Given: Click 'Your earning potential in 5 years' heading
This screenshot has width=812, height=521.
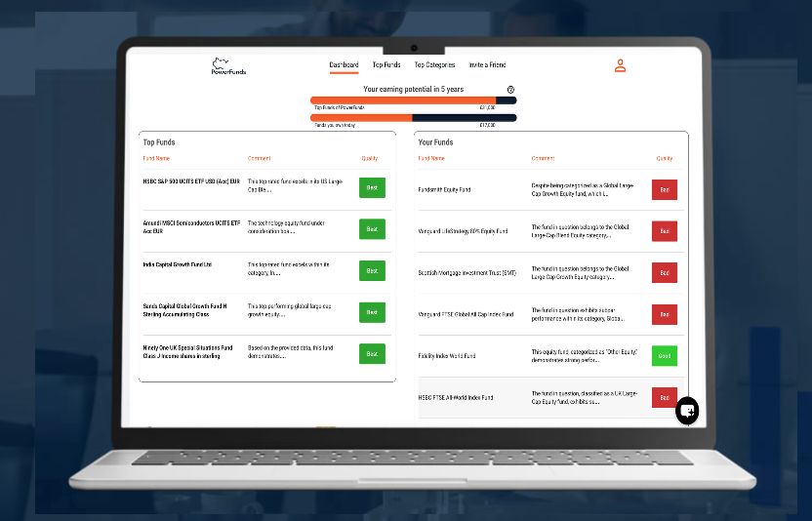Looking at the screenshot, I should 413,89.
